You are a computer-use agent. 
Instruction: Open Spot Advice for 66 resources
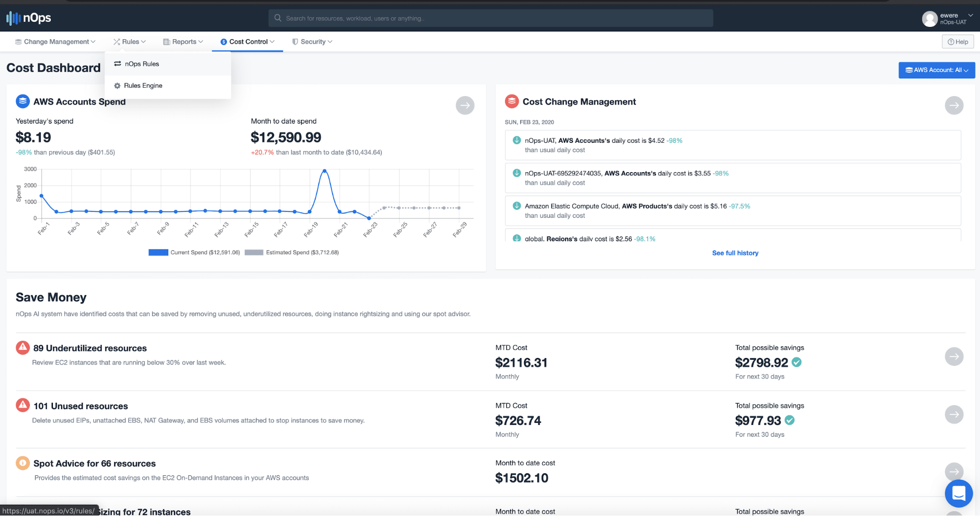pyautogui.click(x=95, y=464)
